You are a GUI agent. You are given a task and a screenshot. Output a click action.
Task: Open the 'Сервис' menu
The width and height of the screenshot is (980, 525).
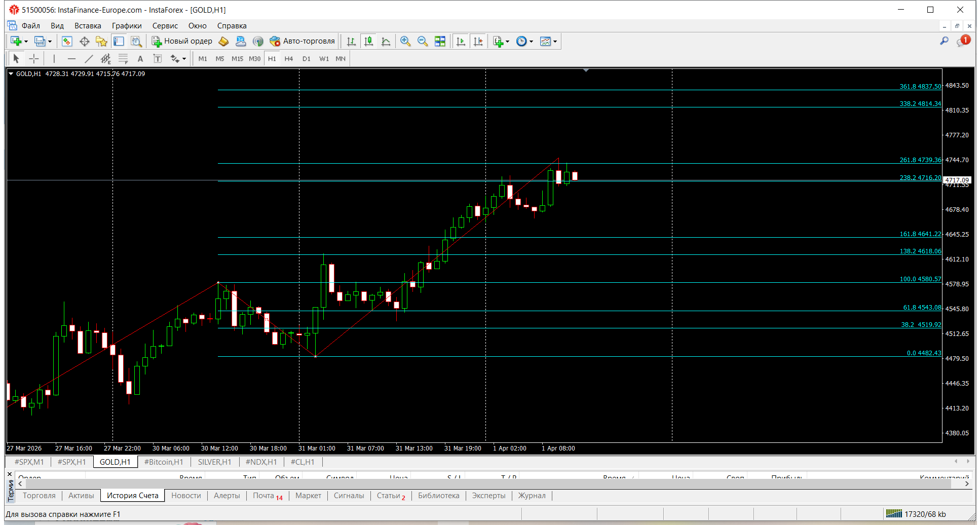tap(165, 26)
